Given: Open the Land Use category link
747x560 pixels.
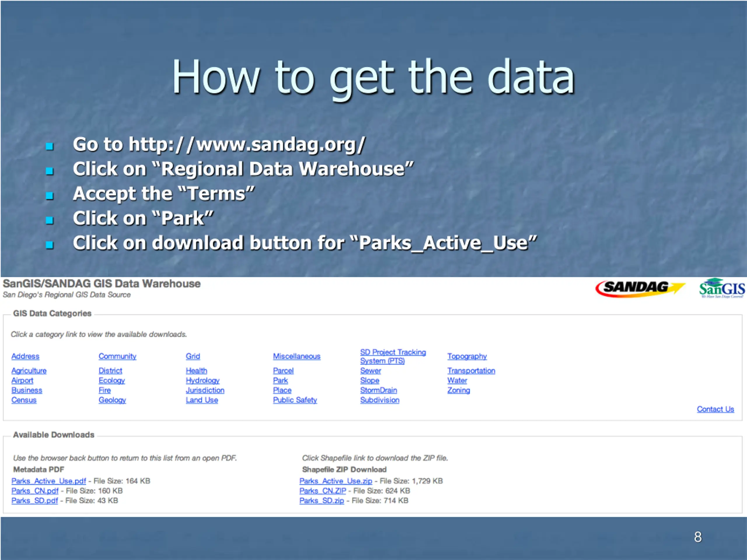Looking at the screenshot, I should 202,400.
